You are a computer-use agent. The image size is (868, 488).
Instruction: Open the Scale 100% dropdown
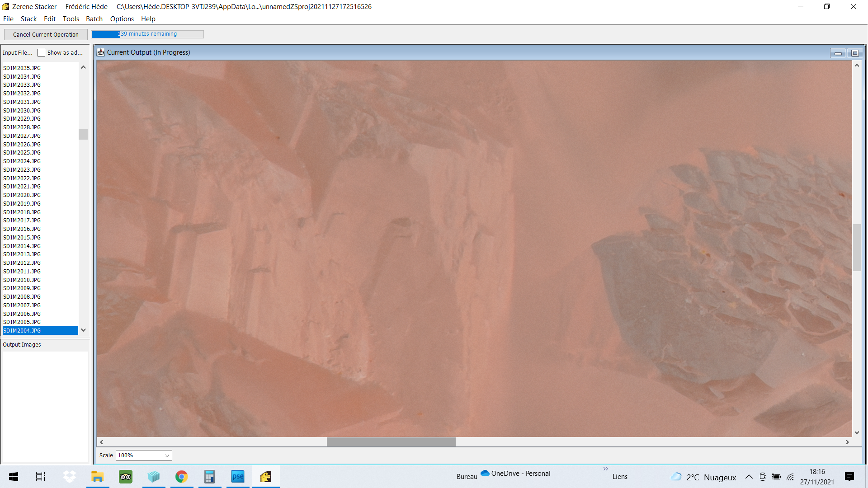coord(144,455)
